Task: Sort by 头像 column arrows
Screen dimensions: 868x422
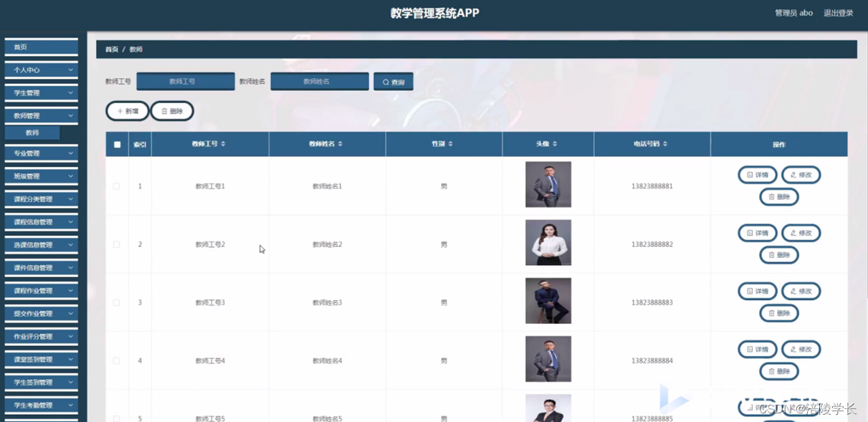Action: coord(555,144)
